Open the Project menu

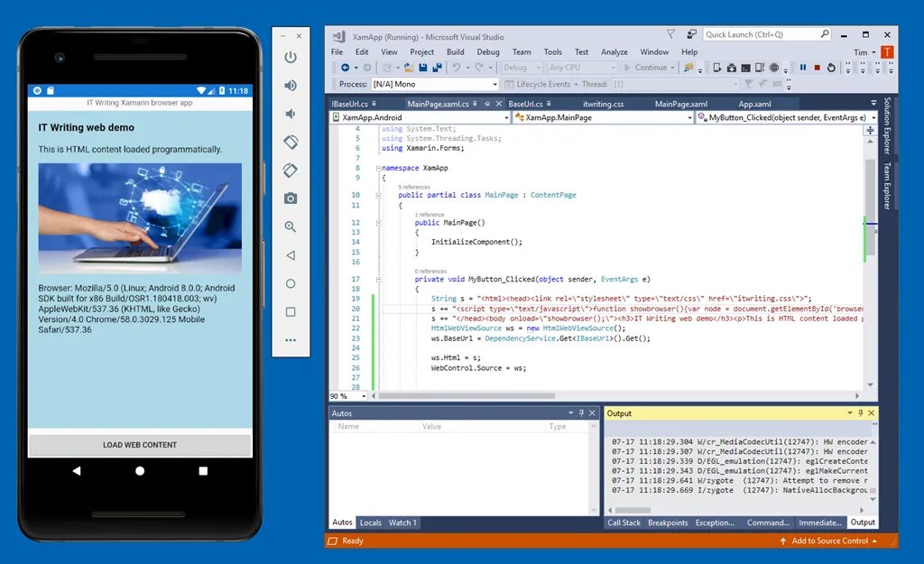(x=422, y=51)
